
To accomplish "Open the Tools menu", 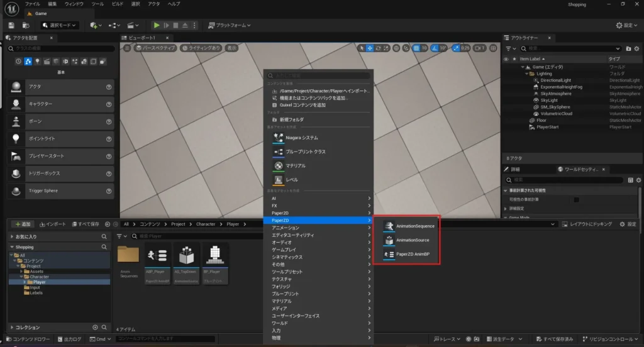I will [x=97, y=4].
